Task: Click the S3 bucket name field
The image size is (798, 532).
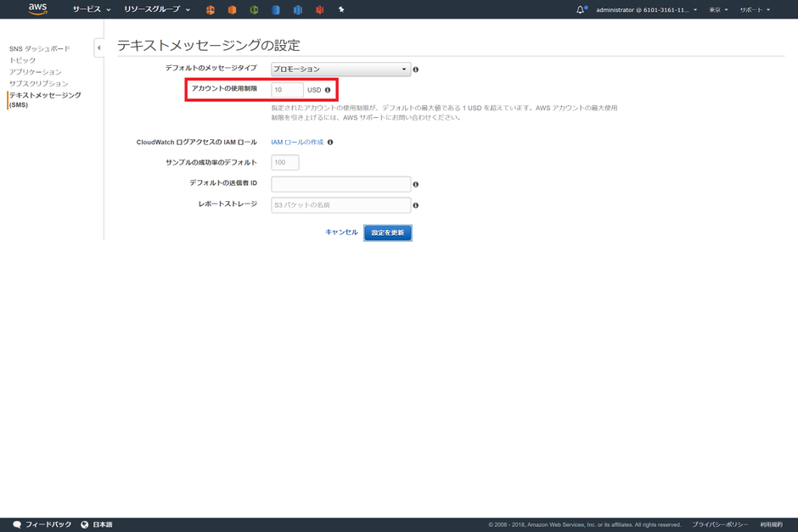Action: click(x=340, y=205)
